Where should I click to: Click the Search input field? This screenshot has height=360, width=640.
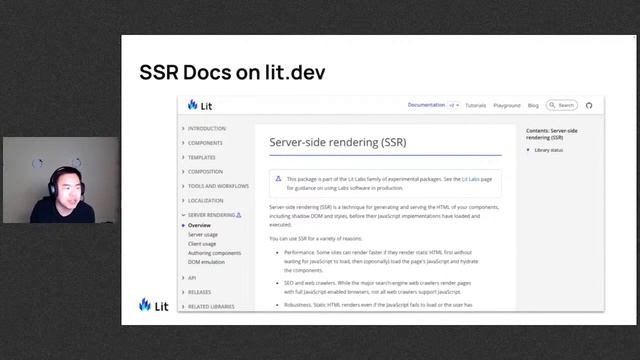click(562, 105)
